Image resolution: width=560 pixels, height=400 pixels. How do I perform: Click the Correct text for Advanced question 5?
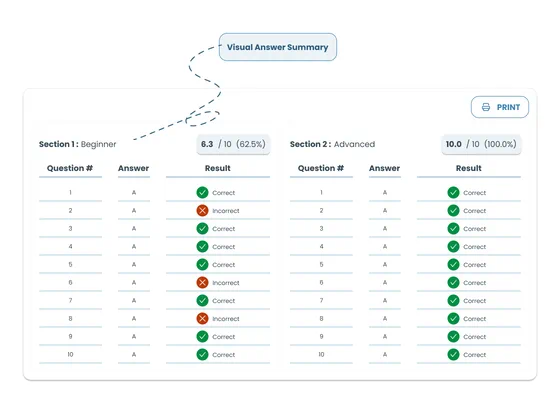[x=475, y=265]
